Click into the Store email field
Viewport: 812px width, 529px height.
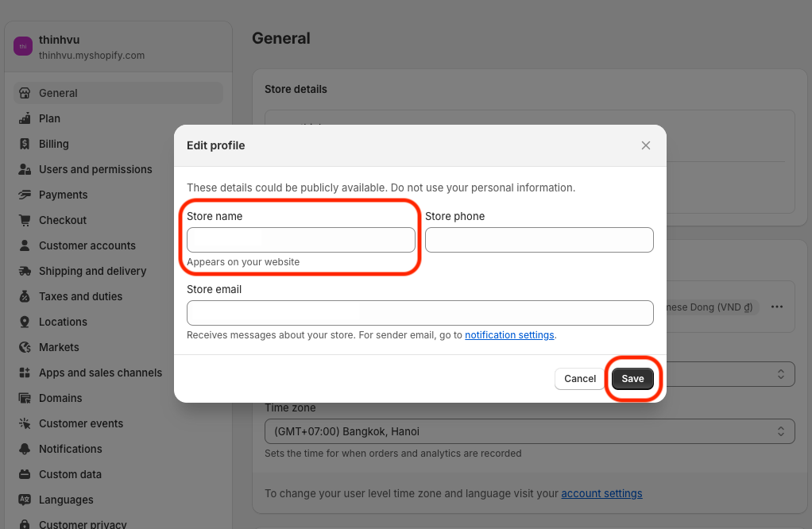pos(420,313)
